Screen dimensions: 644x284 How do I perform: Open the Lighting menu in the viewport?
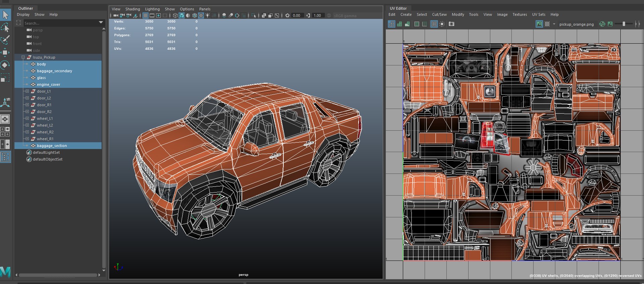[152, 9]
